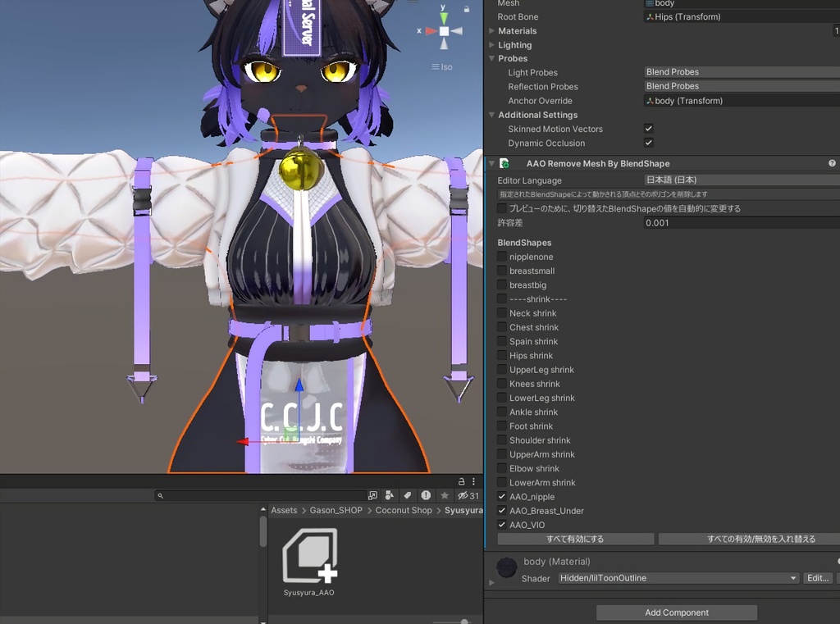The width and height of the screenshot is (840, 624).
Task: Click the Add Component button
Action: point(677,613)
